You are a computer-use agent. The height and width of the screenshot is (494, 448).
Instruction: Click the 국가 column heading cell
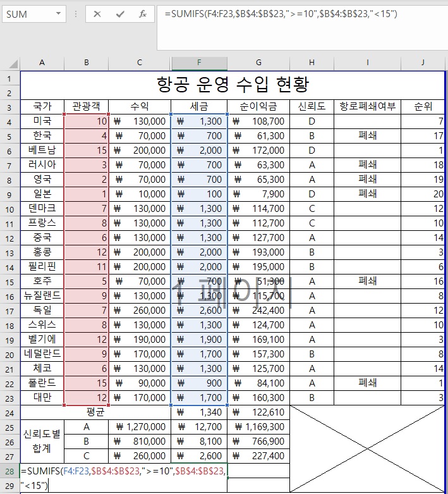tap(42, 107)
